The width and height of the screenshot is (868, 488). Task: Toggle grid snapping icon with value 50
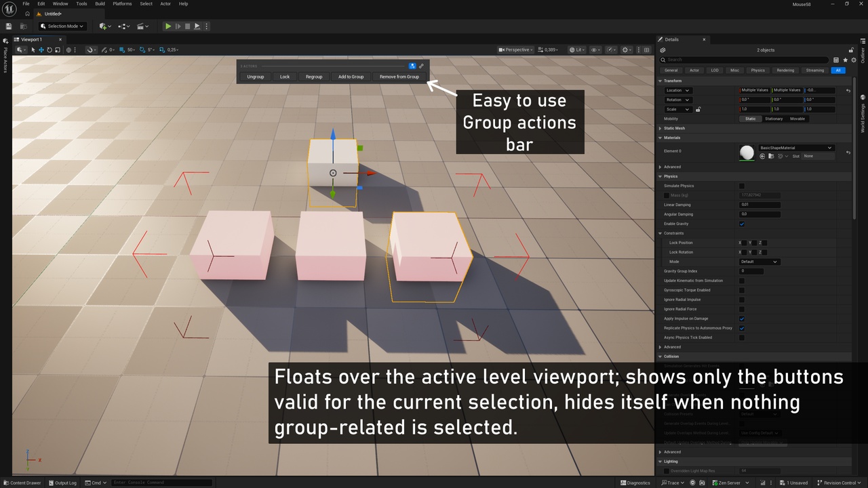coord(122,49)
